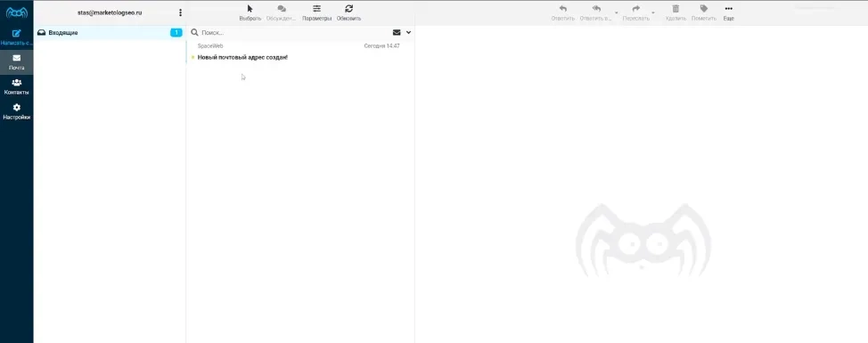Open the Настройки settings section
This screenshot has width=868, height=343.
(x=17, y=111)
